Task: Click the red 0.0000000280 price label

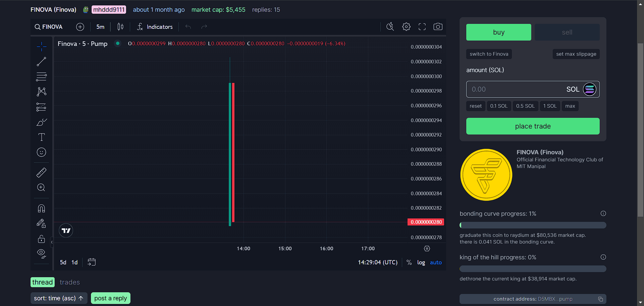Action: [x=426, y=222]
